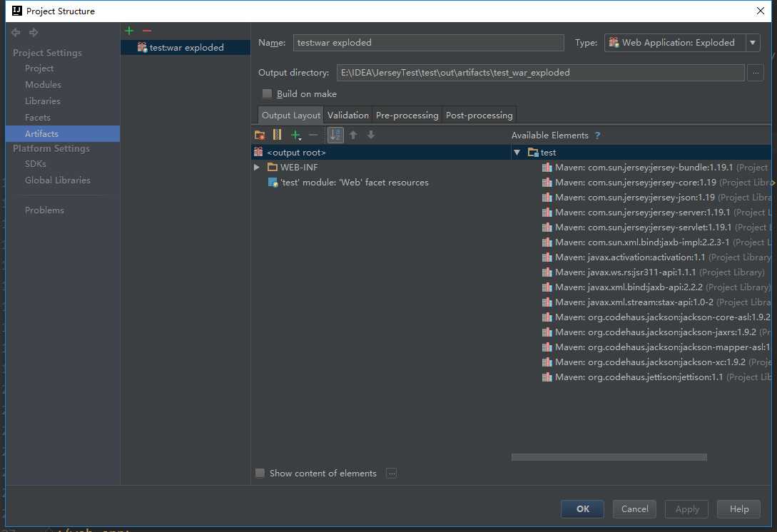Create directory in output layout toolbar
The image size is (777, 532).
tap(260, 135)
